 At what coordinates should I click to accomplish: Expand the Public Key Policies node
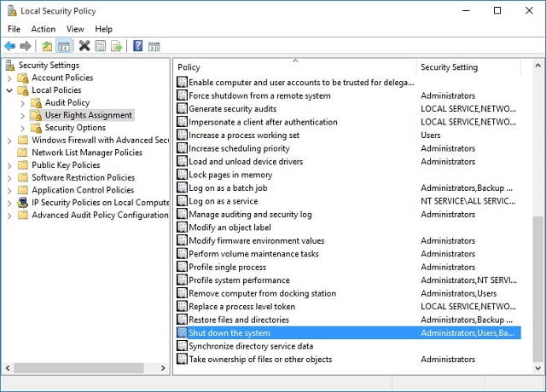pyautogui.click(x=9, y=165)
